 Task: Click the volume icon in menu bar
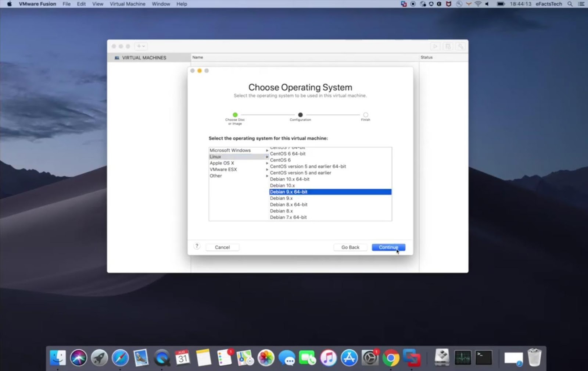pyautogui.click(x=487, y=4)
